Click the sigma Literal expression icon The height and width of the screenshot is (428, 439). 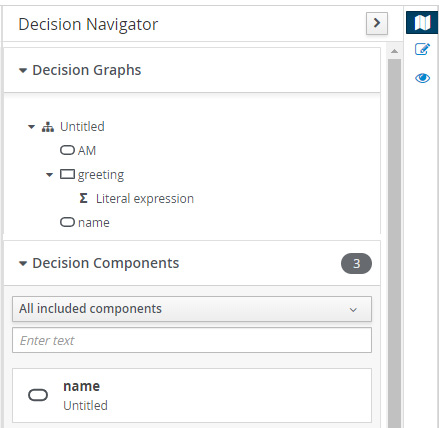(x=83, y=198)
